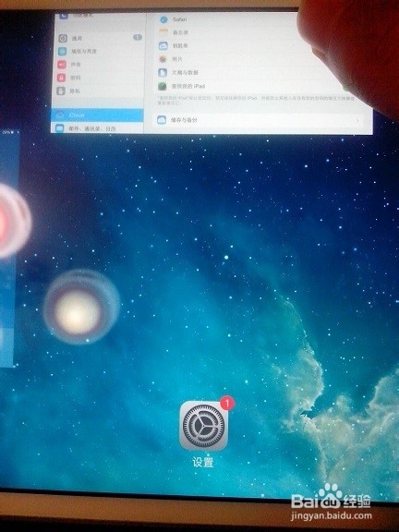The image size is (399, 532).
Task: Tap the Settings (设置) app icon
Action: [203, 426]
